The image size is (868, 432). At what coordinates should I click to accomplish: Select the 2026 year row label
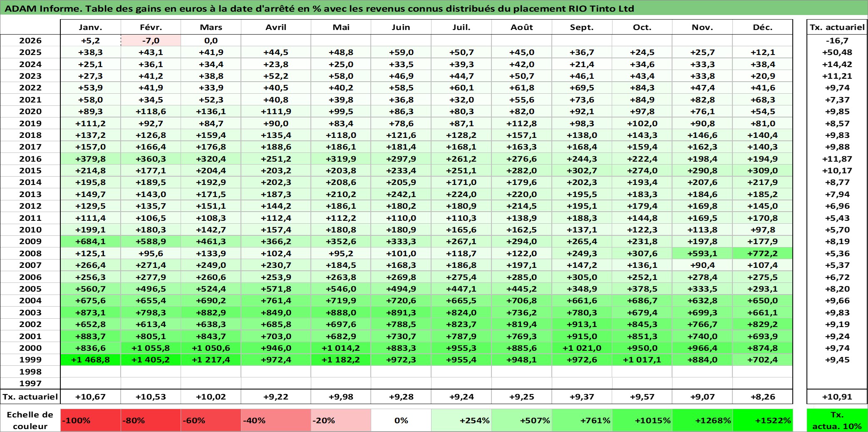[x=30, y=40]
